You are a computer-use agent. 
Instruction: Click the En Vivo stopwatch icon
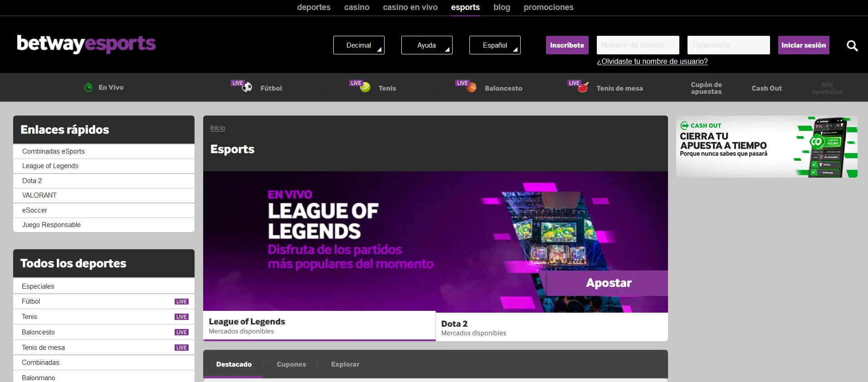[x=88, y=87]
